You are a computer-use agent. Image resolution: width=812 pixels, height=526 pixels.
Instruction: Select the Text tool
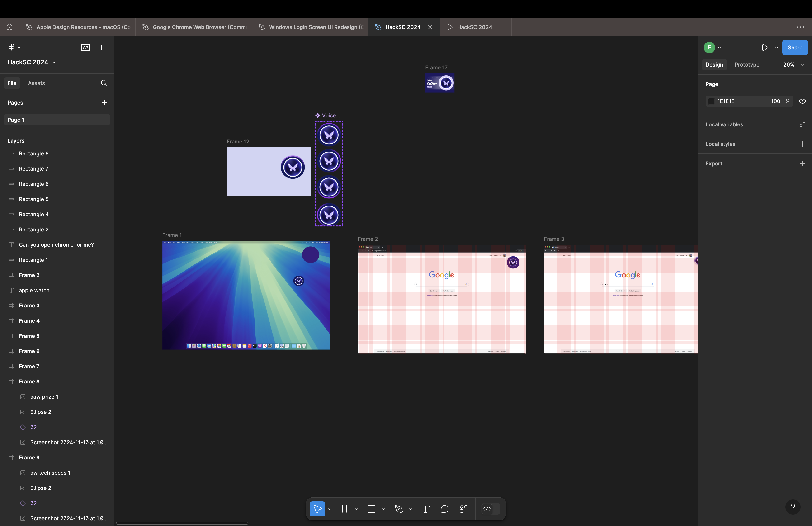click(x=425, y=509)
